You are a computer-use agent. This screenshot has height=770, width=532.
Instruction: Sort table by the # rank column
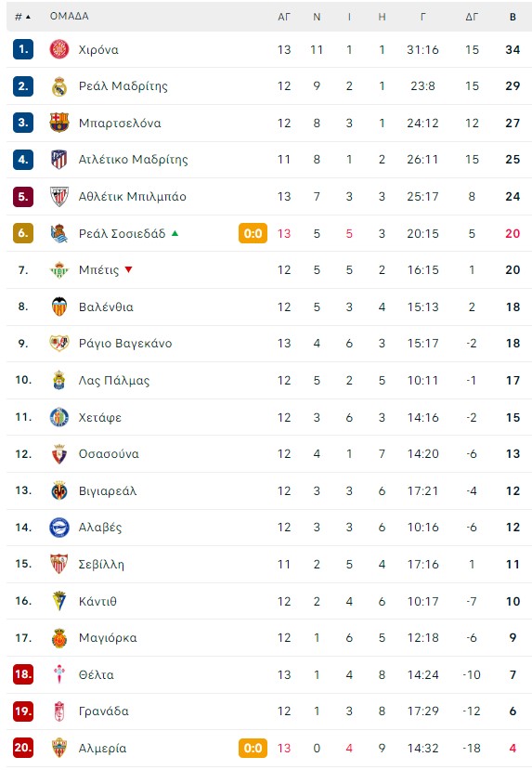point(22,17)
